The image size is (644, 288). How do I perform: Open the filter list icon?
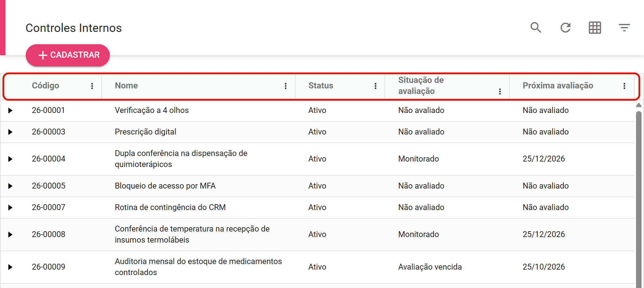624,28
